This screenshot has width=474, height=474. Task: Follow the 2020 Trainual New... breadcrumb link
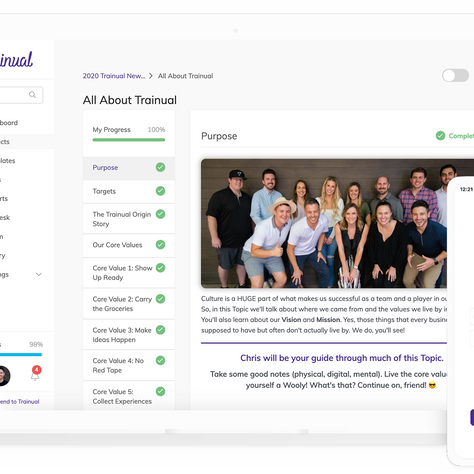coord(114,76)
